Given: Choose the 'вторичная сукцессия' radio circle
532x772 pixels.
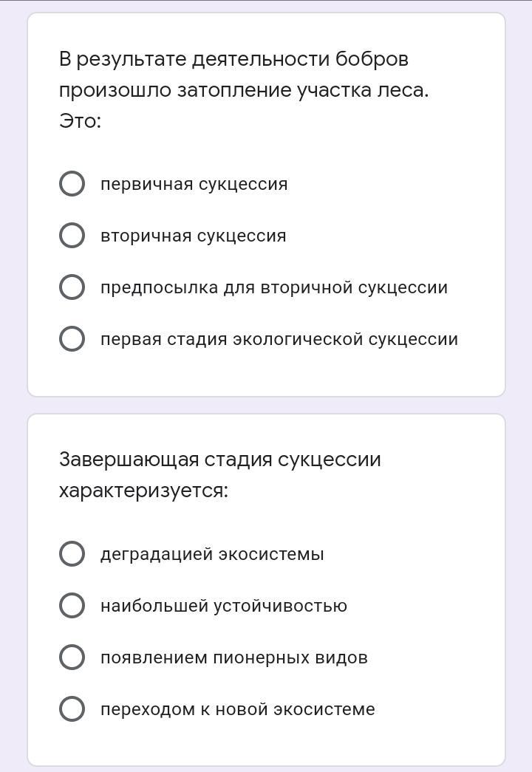Looking at the screenshot, I should [72, 236].
